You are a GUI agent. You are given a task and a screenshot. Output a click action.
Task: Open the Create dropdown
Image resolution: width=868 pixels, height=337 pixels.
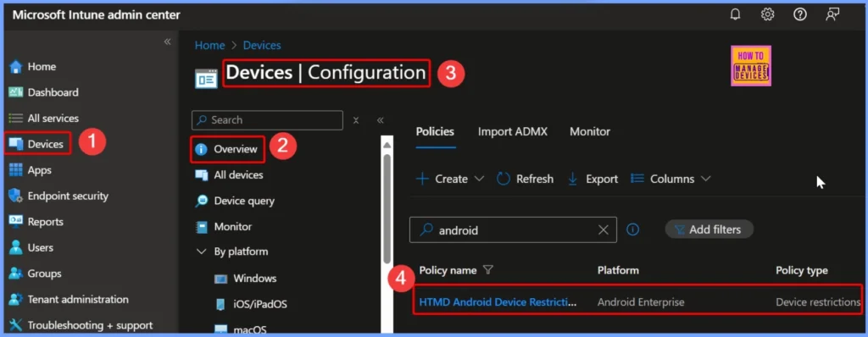450,179
